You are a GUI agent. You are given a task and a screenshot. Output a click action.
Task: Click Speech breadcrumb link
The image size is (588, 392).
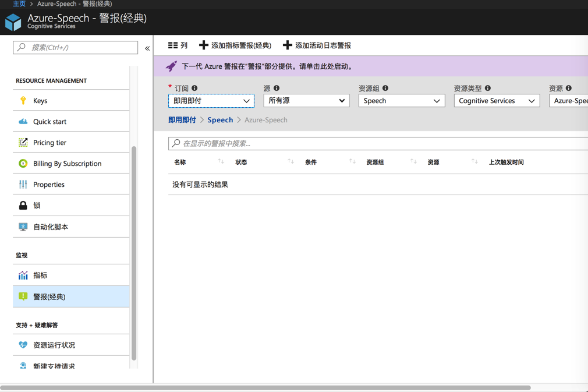point(220,120)
